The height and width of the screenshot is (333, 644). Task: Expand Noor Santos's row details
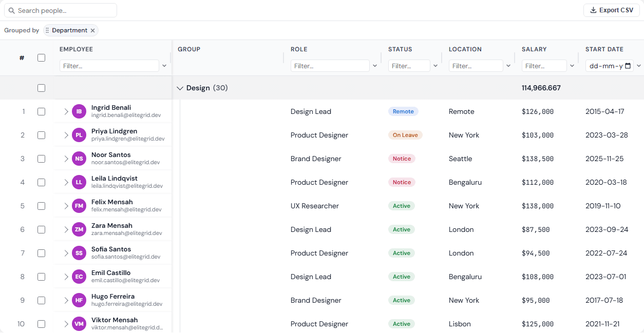[x=66, y=159]
